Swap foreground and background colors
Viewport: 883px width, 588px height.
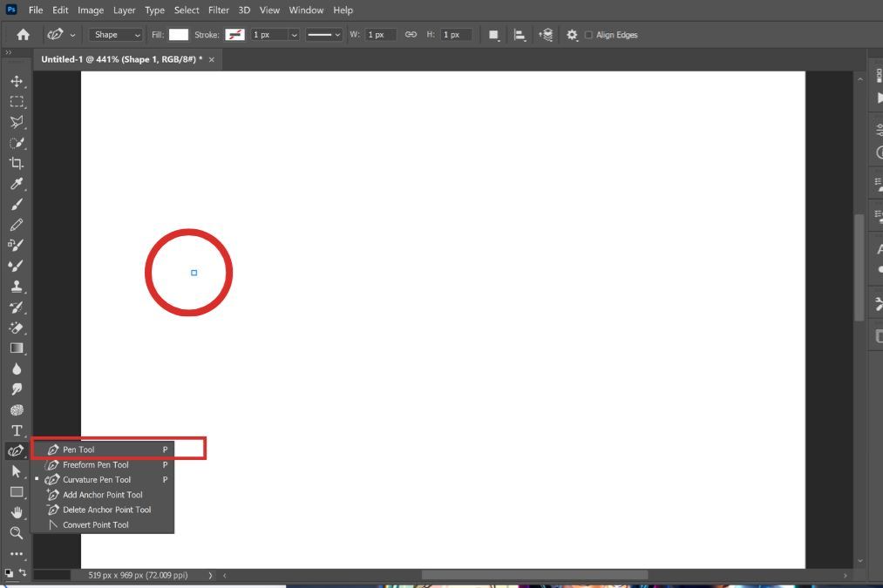[22, 571]
